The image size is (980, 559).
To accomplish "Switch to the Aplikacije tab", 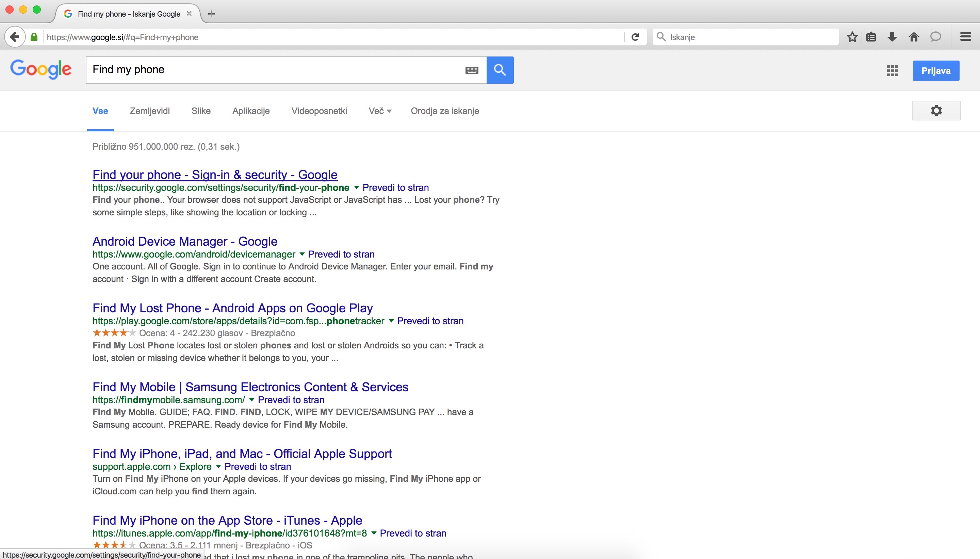I will tap(251, 111).
